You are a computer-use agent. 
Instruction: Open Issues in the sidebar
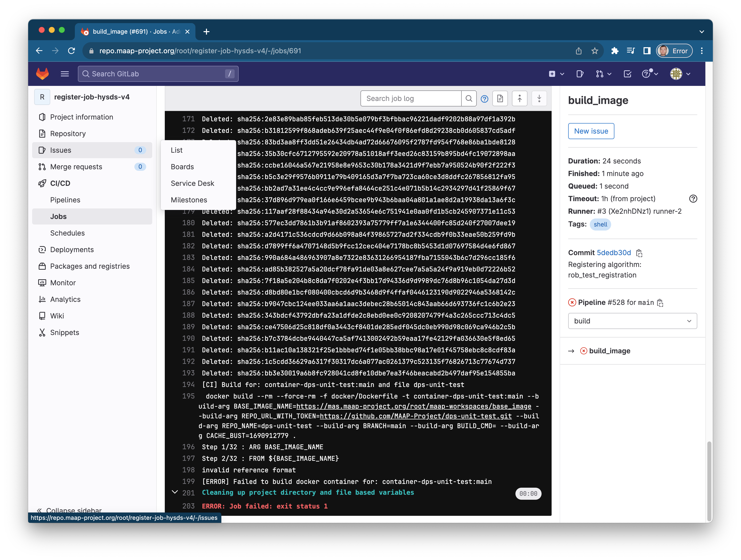92,150
